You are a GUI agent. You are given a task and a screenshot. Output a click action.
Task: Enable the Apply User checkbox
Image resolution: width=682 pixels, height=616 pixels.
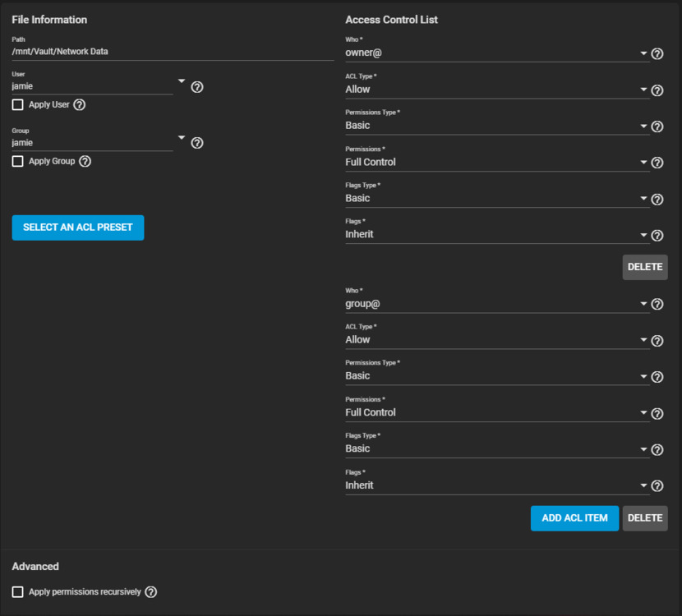pyautogui.click(x=18, y=105)
